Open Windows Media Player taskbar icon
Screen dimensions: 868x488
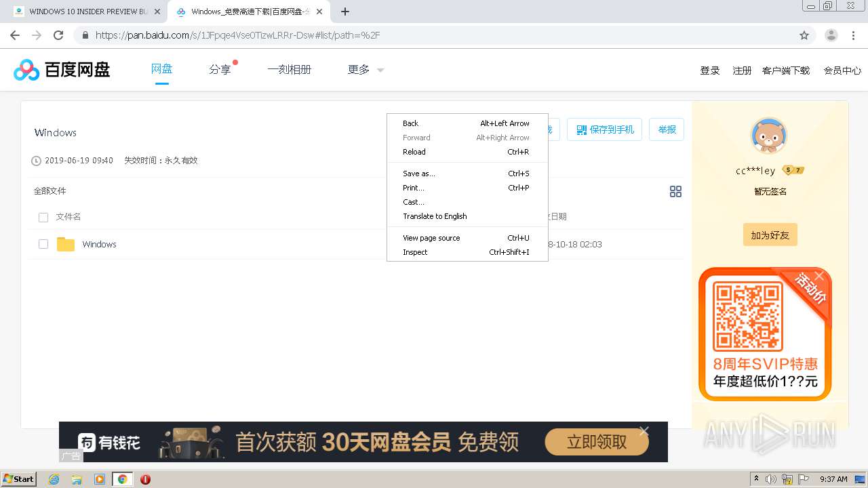(100, 479)
